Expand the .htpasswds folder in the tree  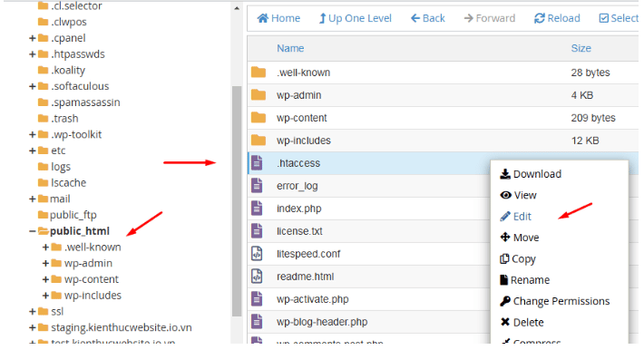click(32, 54)
